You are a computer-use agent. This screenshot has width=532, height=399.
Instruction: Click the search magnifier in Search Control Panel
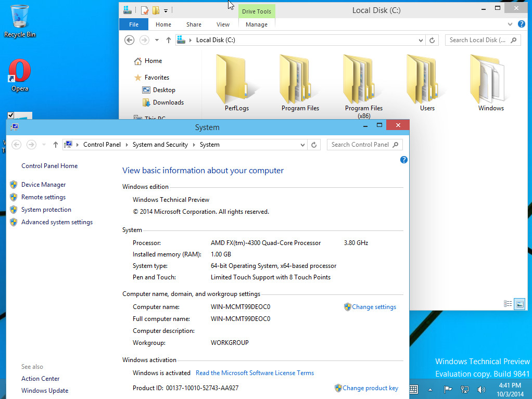pos(395,145)
